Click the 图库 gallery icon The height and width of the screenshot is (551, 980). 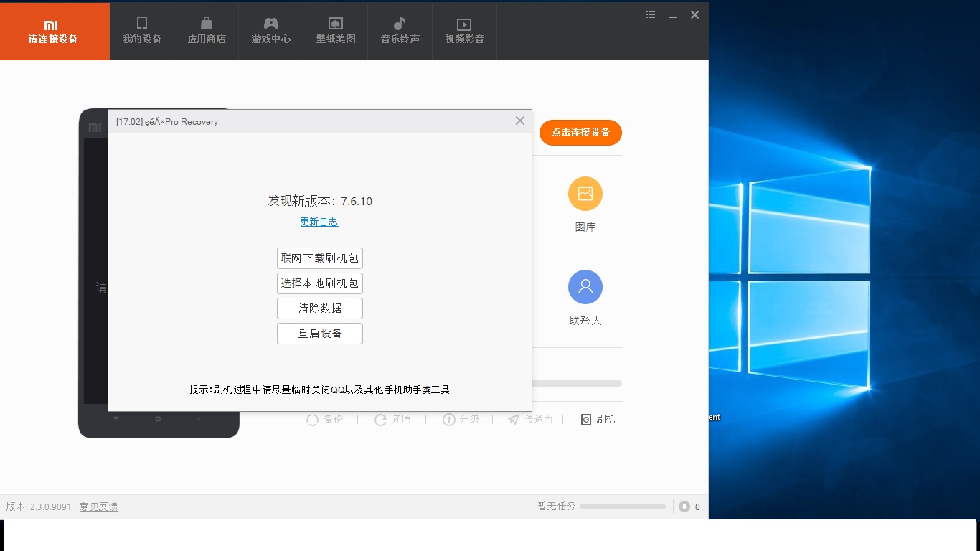click(585, 194)
